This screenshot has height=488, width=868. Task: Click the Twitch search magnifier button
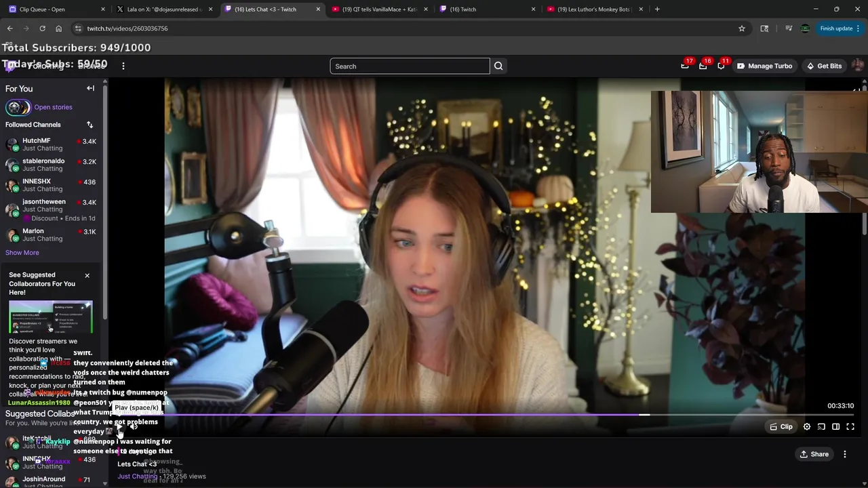(498, 66)
